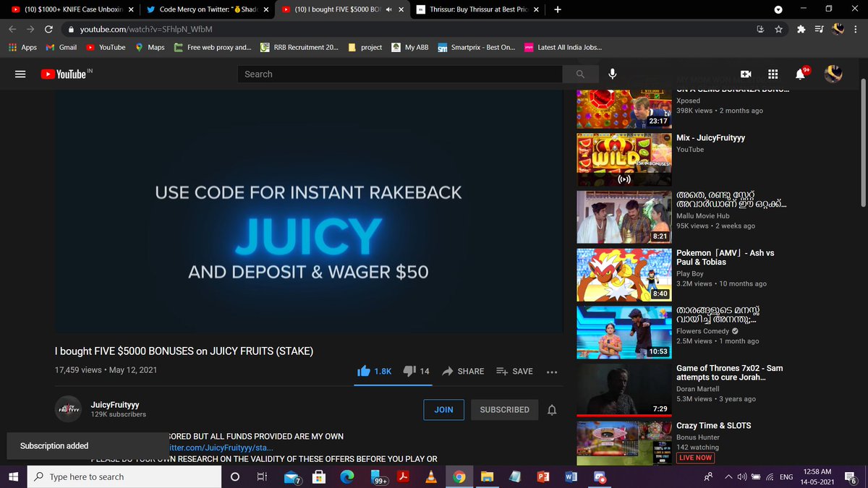The height and width of the screenshot is (488, 868).
Task: Open the Apps bookmark shortcut
Action: (x=22, y=47)
